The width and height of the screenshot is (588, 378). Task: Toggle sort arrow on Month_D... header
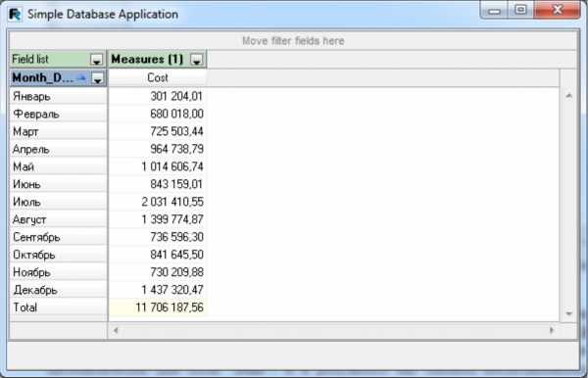coord(81,77)
